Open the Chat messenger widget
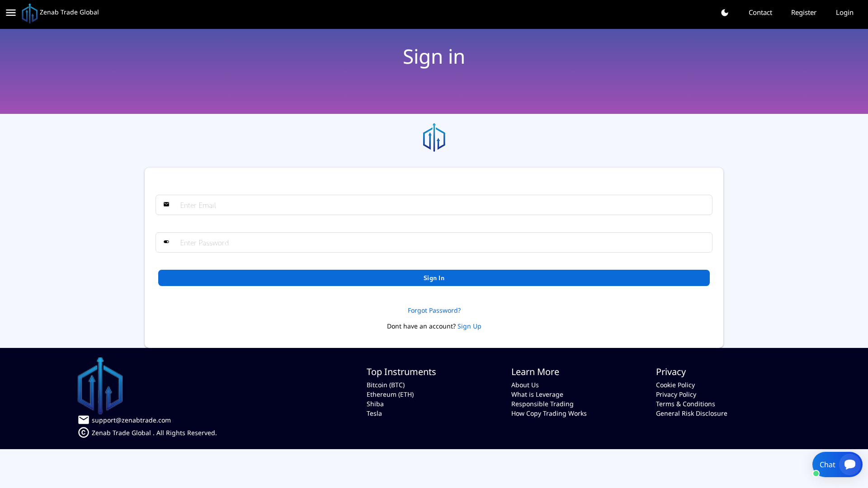The width and height of the screenshot is (868, 488). click(x=836, y=464)
